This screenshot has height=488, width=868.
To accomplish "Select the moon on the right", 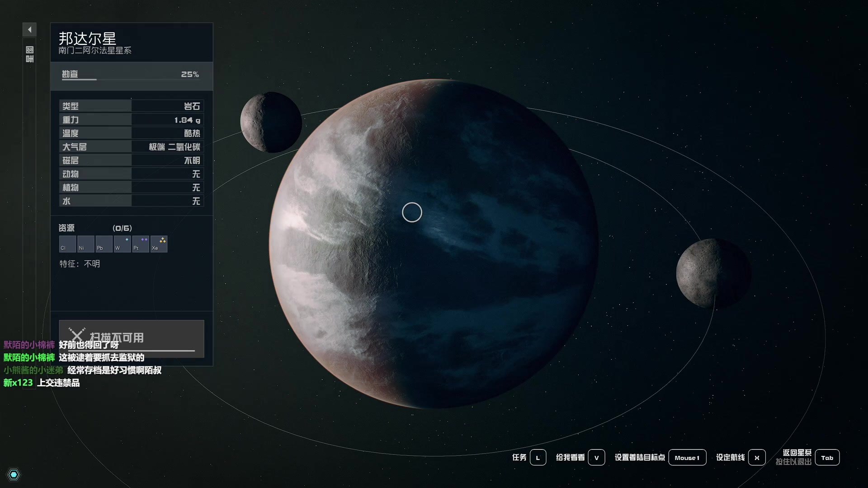I will pos(713,273).
